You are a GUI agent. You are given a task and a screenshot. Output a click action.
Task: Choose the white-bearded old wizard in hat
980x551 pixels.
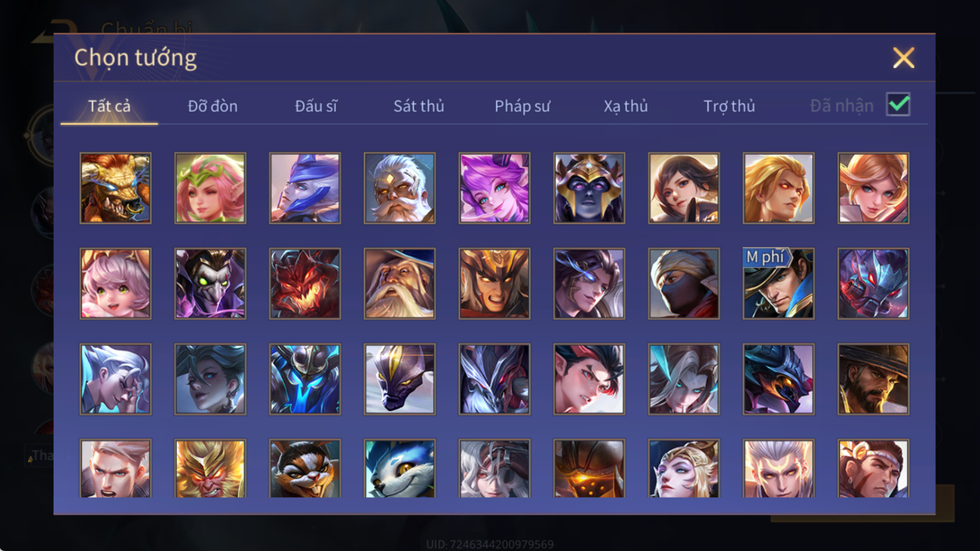tap(399, 283)
